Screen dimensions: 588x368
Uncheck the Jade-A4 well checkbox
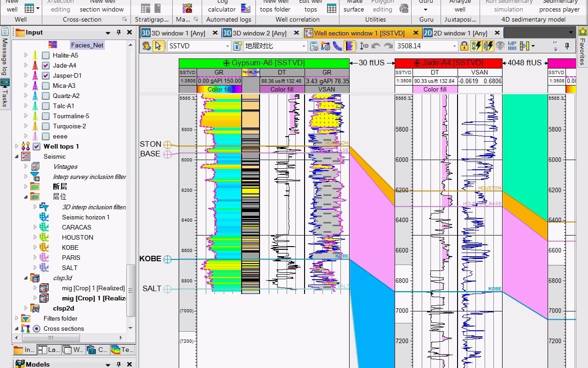[x=45, y=65]
